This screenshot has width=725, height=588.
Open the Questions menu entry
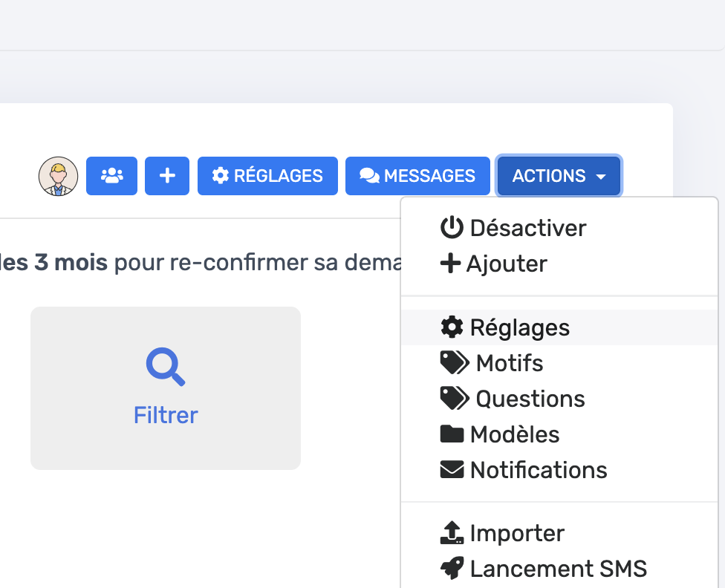click(x=559, y=399)
